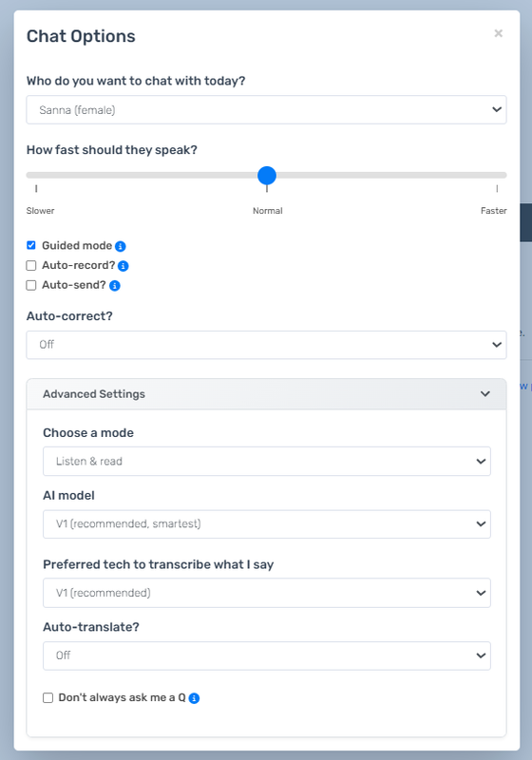Open the Choose a mode dropdown

267,461
